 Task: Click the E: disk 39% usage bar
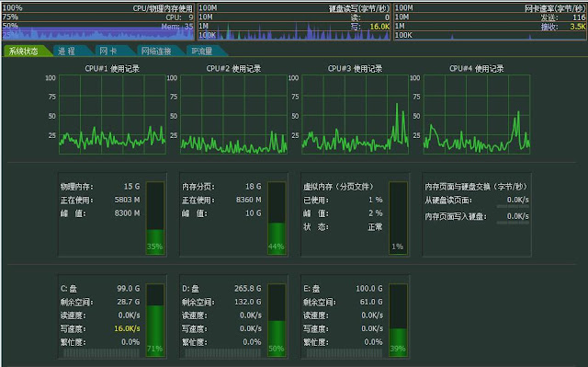(398, 320)
